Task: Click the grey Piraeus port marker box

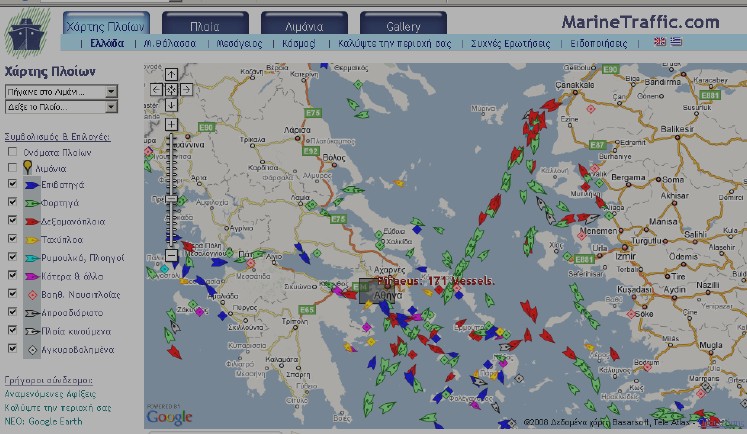Action: tap(377, 291)
